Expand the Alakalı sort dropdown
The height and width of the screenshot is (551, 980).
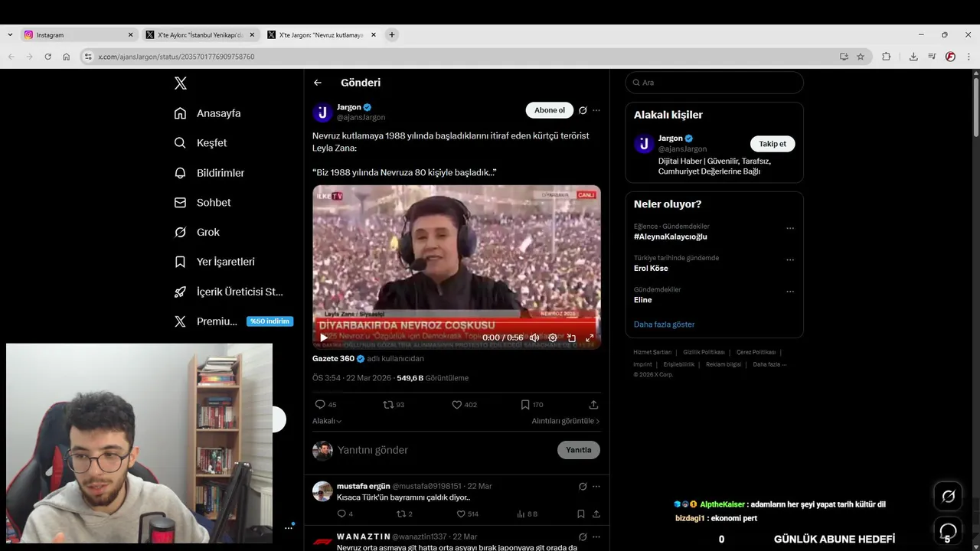(327, 421)
